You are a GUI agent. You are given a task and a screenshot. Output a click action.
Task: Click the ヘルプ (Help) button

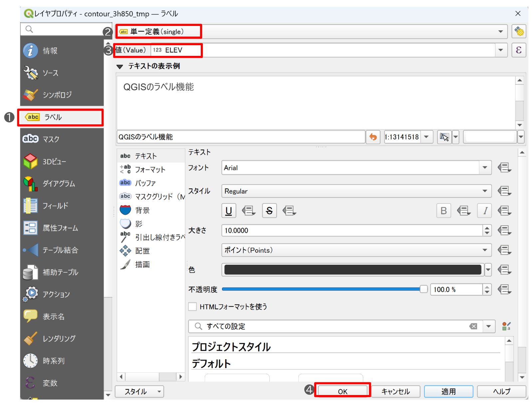[501, 391]
